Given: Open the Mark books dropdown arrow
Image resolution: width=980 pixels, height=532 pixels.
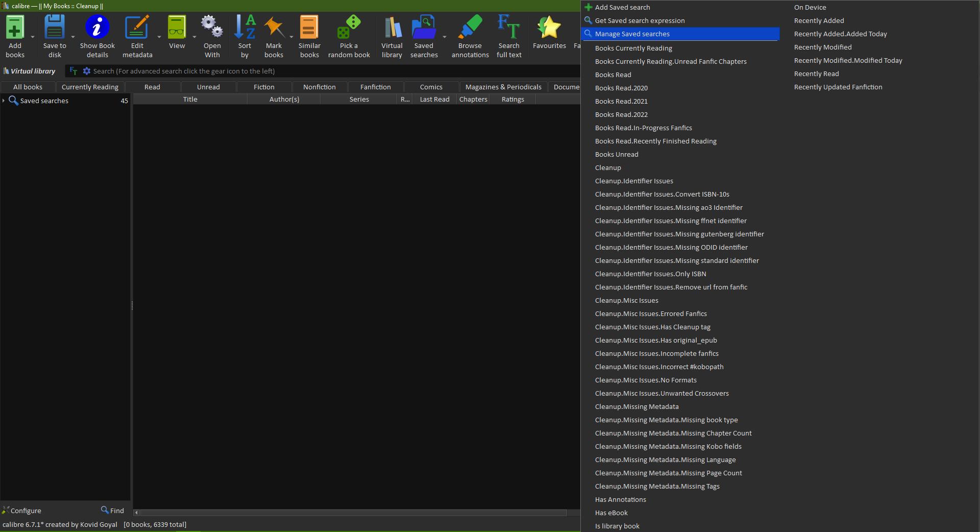Looking at the screenshot, I should tap(291, 37).
